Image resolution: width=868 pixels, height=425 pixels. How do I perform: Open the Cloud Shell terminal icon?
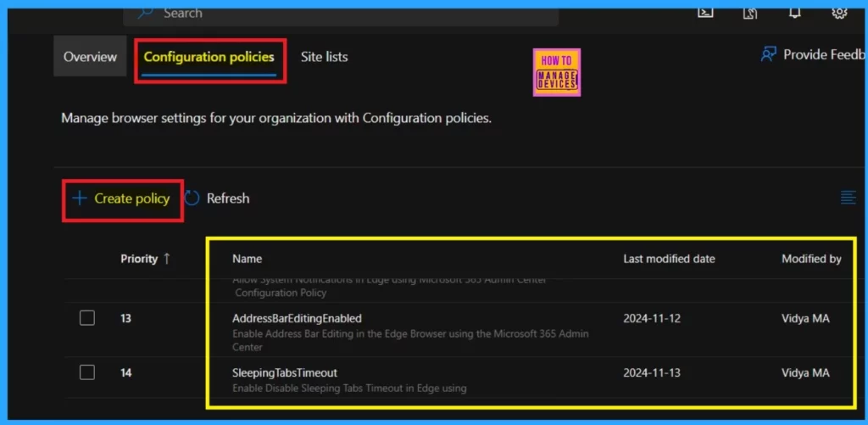click(704, 12)
